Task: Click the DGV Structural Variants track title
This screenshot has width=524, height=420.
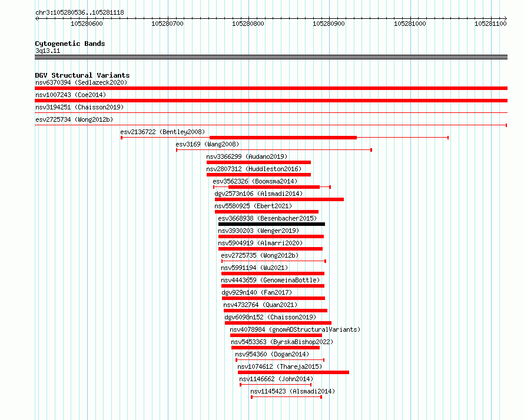Action: tap(82, 75)
